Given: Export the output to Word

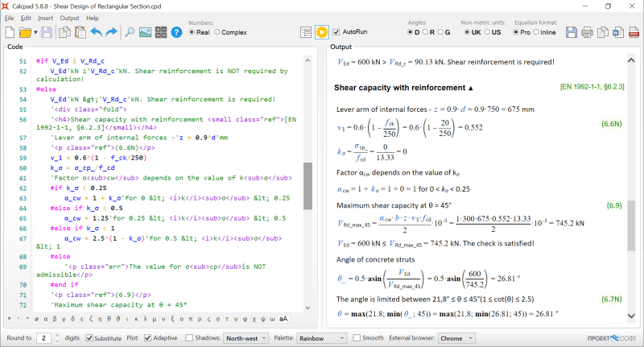Looking at the screenshot, I should click(x=618, y=32).
